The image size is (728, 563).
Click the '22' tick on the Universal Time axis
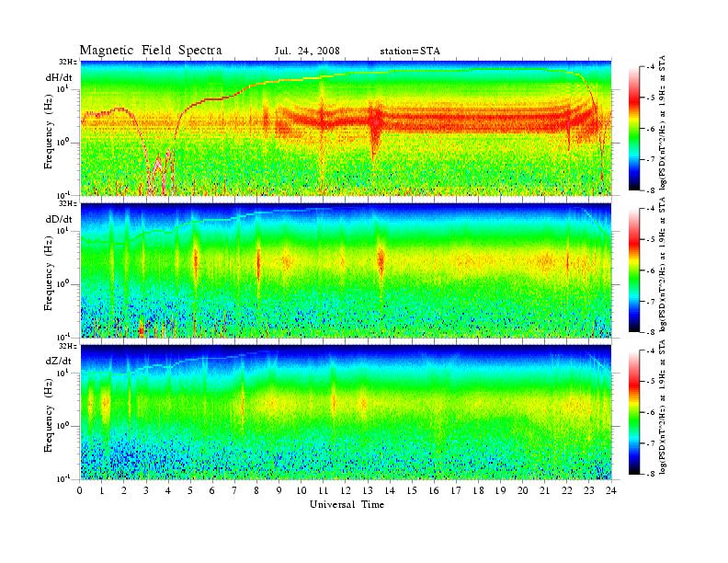click(567, 490)
